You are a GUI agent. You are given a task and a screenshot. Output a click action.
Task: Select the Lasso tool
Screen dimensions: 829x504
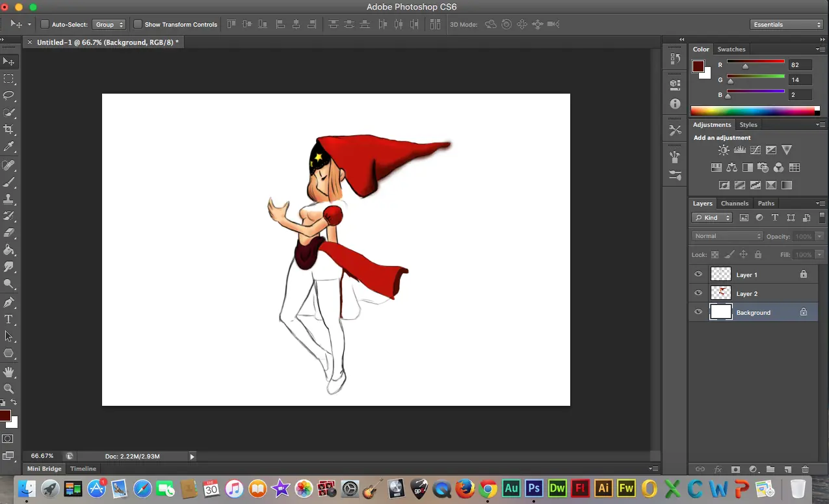[x=9, y=96]
